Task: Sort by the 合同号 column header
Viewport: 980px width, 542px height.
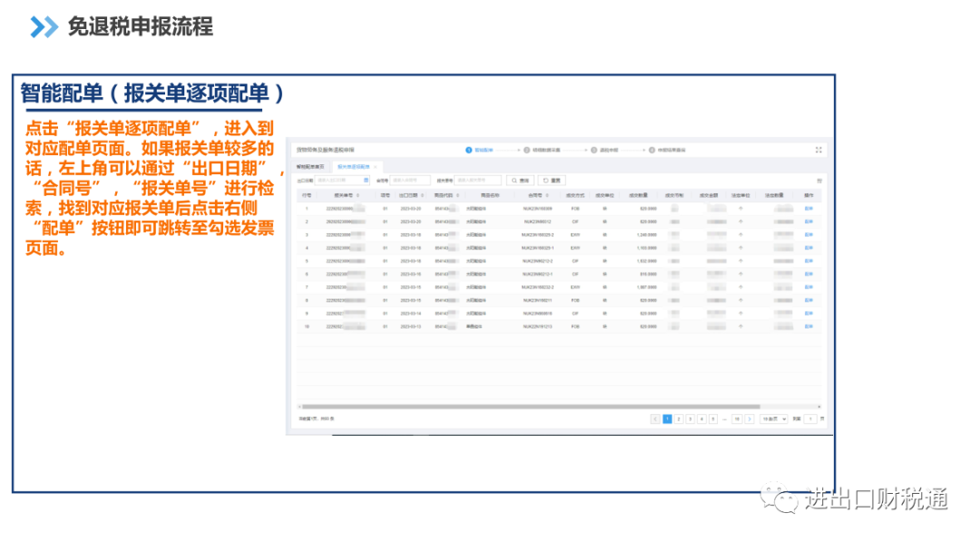Action: [x=538, y=196]
